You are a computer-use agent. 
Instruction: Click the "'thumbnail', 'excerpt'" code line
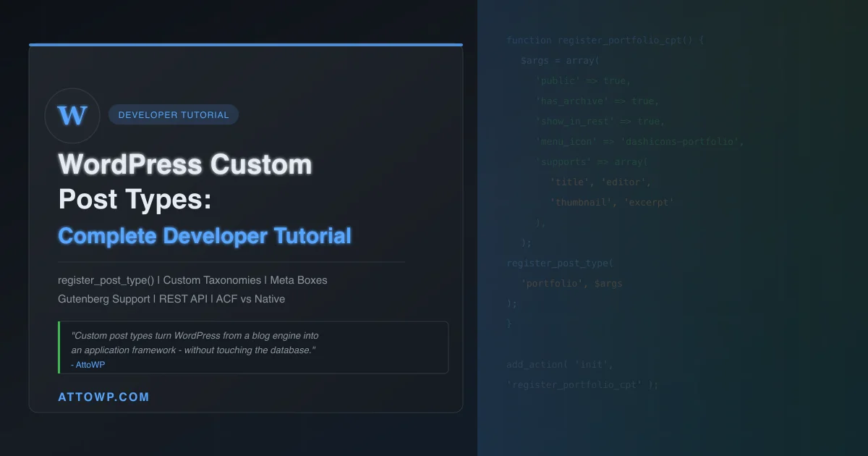612,203
